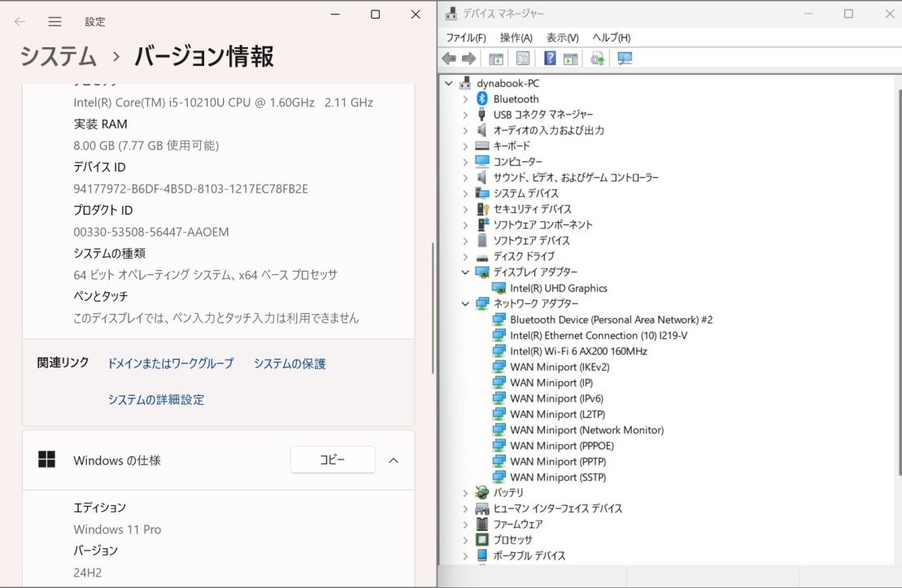Expand the Bluetooth category
The height and width of the screenshot is (588, 902).
pyautogui.click(x=465, y=99)
